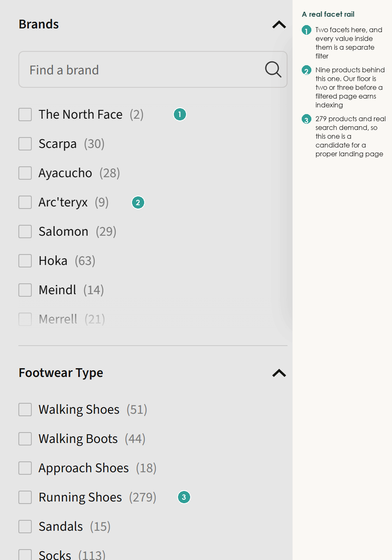Image resolution: width=392 pixels, height=560 pixels.
Task: Click the Hoka label text
Action: tap(53, 261)
